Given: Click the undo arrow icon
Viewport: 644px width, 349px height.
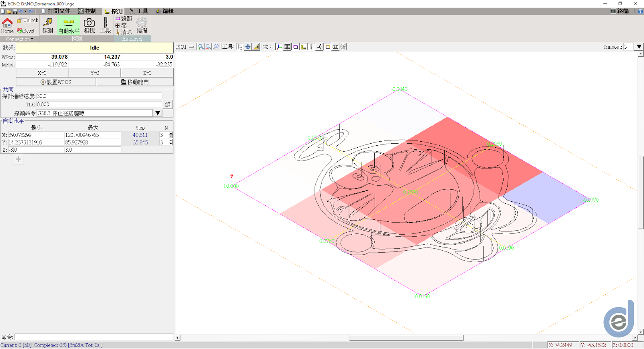Looking at the screenshot, I should tap(21, 11).
